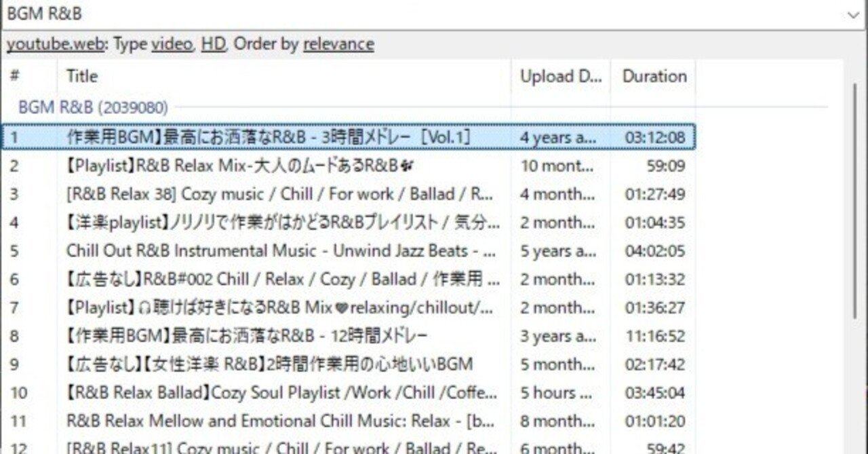Select the 12時間メドレー result
The image size is (868, 454).
[271, 336]
